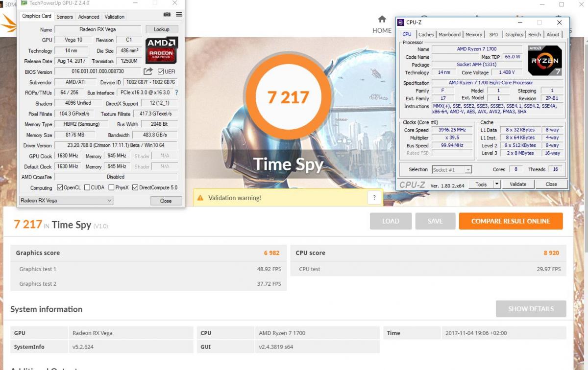
Task: Click the Time value 2017-11-04 19:06
Action: (x=476, y=333)
